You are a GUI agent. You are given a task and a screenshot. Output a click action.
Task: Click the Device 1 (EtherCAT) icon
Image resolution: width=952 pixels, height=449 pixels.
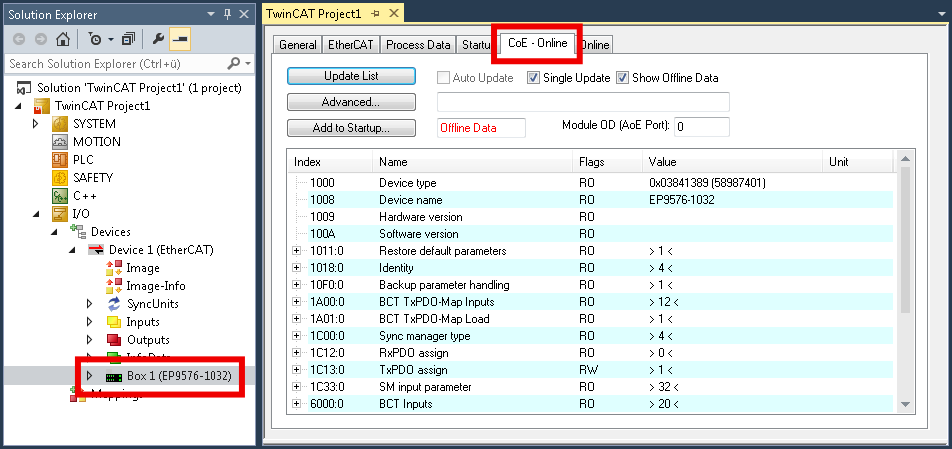coord(95,250)
